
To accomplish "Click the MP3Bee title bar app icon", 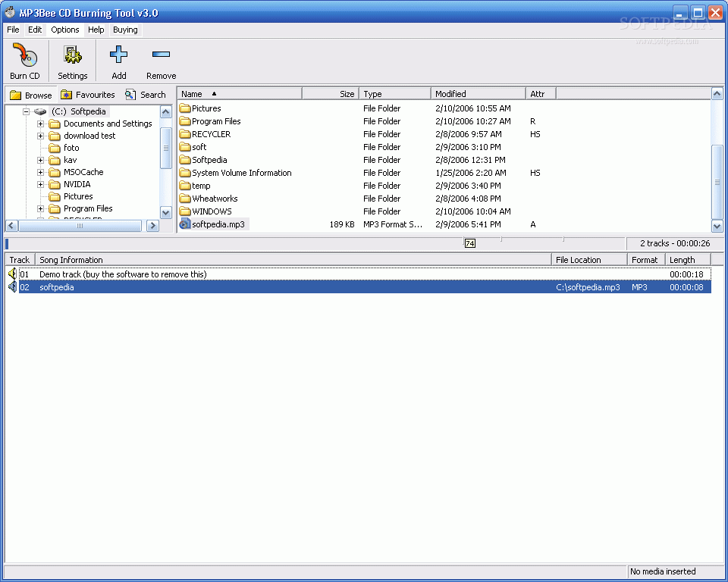I will click(x=10, y=13).
